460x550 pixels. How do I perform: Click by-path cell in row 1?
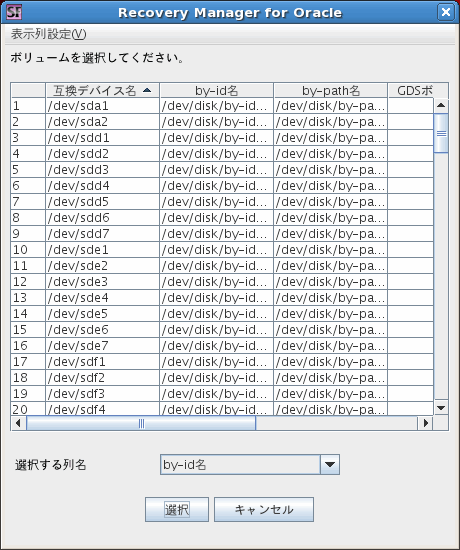(x=331, y=106)
